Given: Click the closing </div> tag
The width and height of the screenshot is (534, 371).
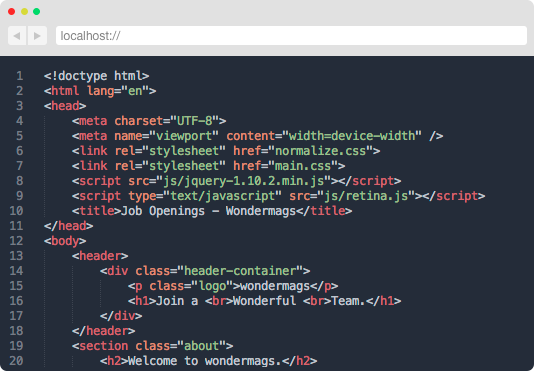Looking at the screenshot, I should click(121, 316).
